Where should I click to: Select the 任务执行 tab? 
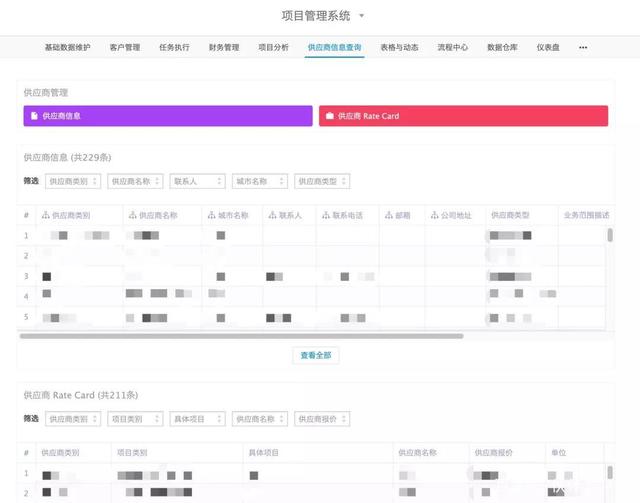[174, 47]
